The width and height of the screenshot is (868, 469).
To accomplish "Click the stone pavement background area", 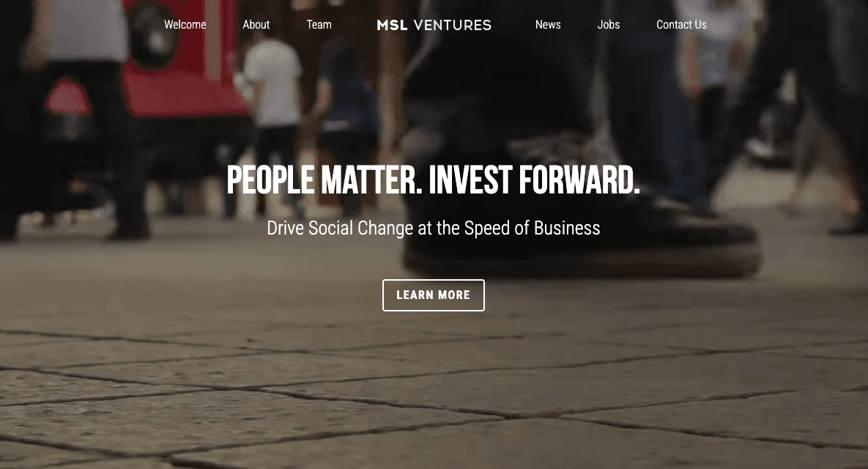I will [434, 399].
